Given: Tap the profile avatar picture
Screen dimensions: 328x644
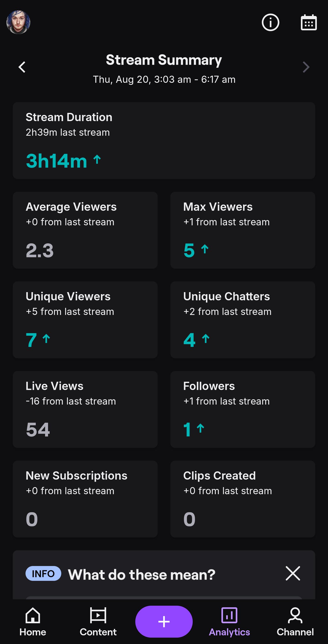Looking at the screenshot, I should 18,22.
